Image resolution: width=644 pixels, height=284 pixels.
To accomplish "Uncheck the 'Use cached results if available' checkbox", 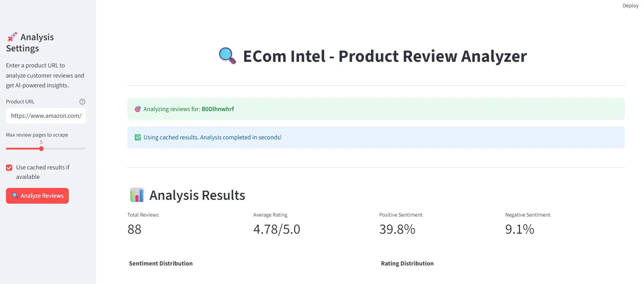I will (9, 168).
